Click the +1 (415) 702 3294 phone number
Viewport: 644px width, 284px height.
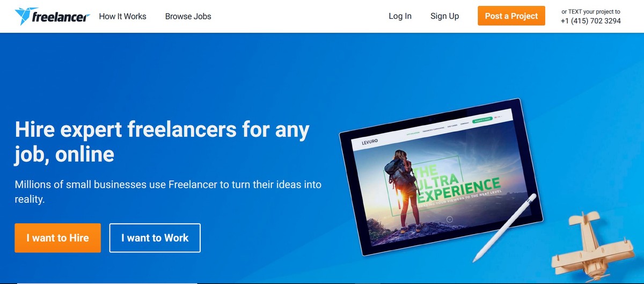pyautogui.click(x=590, y=21)
